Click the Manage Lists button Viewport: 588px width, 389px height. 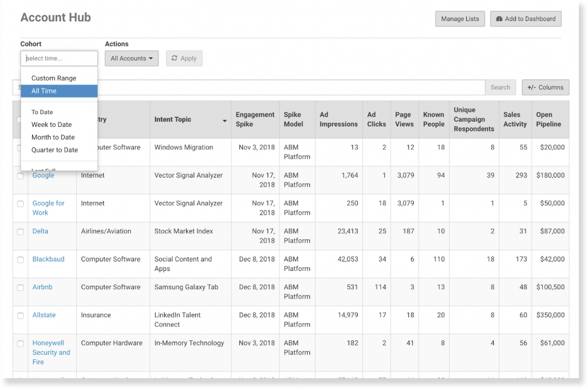point(459,18)
